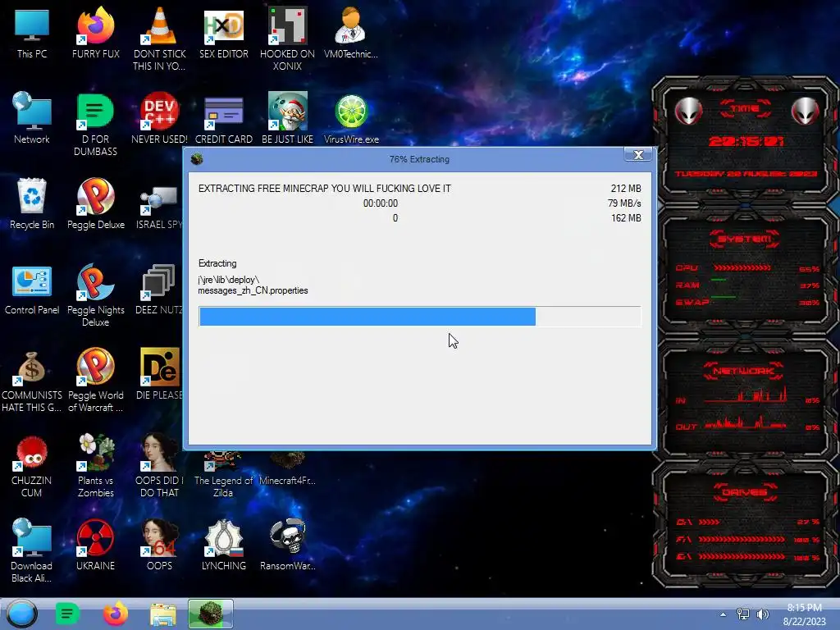The height and width of the screenshot is (630, 840).
Task: Select the ISRAEL SPY desktop shortcut
Action: 158,208
